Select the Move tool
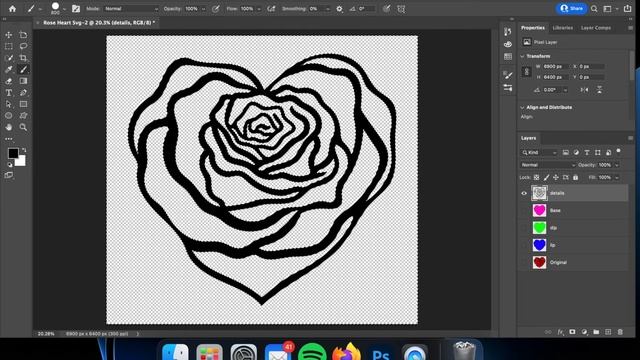 [9, 35]
